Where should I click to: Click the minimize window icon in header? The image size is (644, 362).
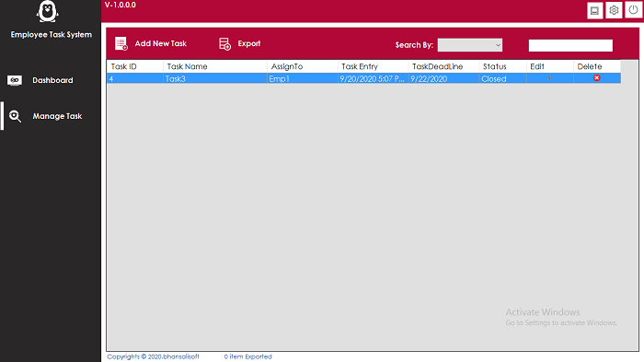(x=594, y=10)
